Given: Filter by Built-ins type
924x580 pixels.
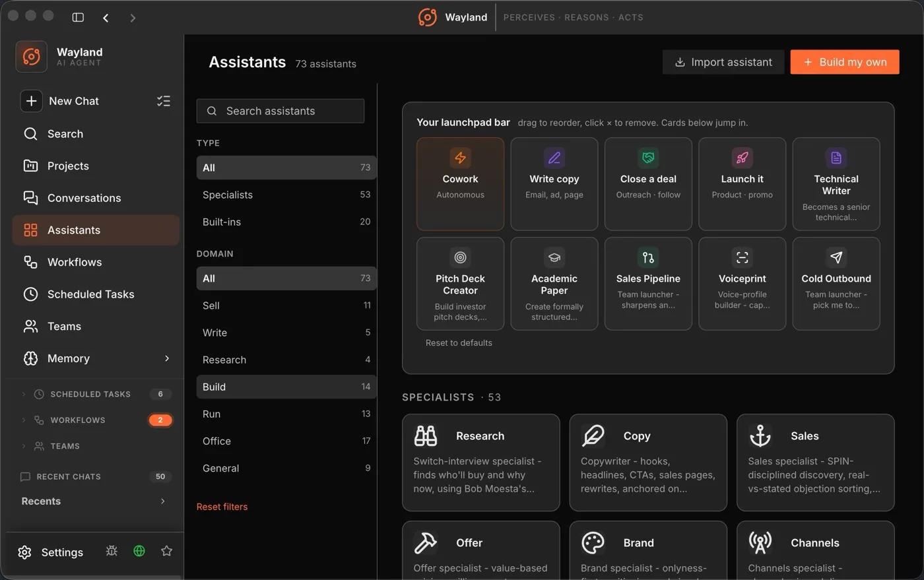Looking at the screenshot, I should pos(286,222).
